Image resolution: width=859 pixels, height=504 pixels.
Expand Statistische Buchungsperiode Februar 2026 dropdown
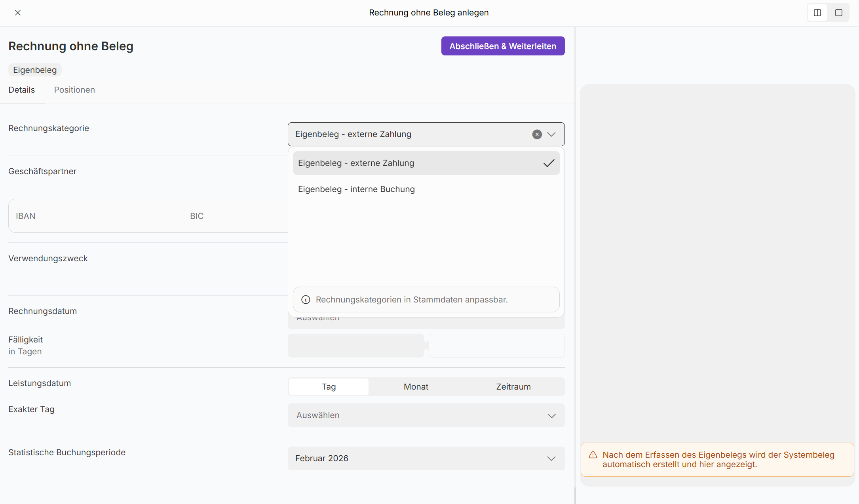[x=426, y=458]
